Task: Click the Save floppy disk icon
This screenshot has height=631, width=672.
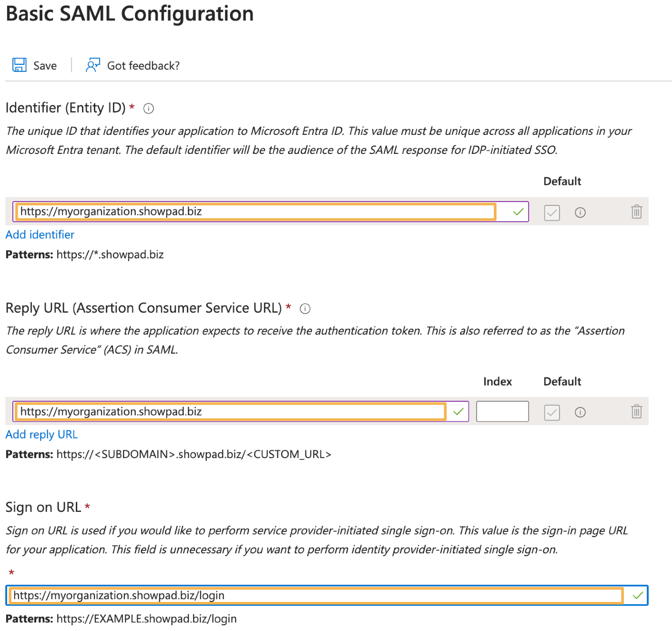Action: pyautogui.click(x=20, y=65)
